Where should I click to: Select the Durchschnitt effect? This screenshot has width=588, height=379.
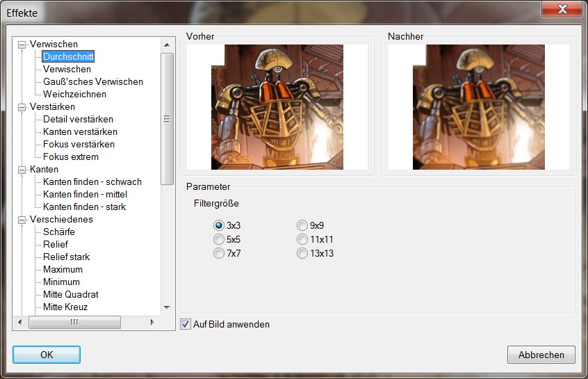68,56
